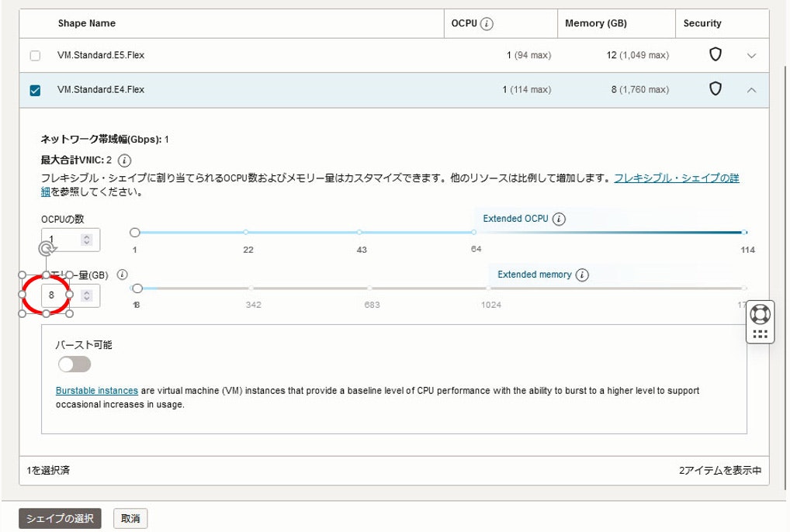Click the OCPU column header
Viewport: 790px width, 532px height.
click(464, 23)
